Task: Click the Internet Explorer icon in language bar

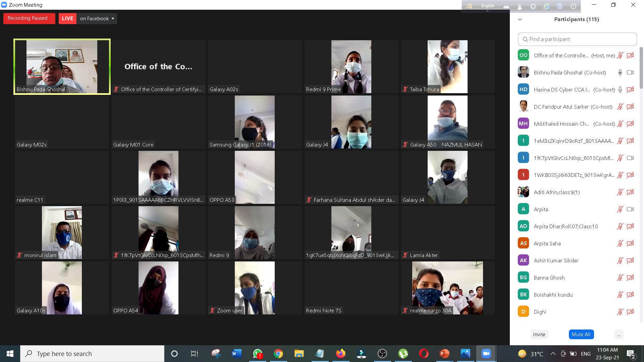Action: pos(546,6)
